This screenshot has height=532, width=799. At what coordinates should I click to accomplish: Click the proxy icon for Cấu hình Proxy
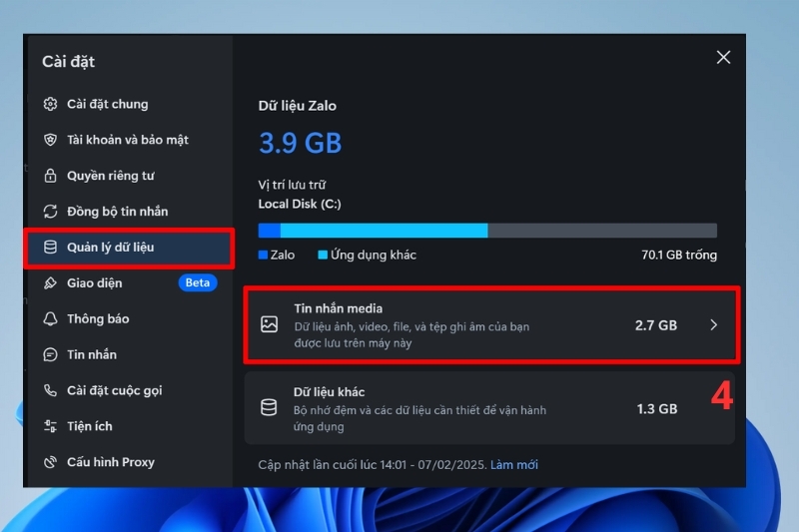point(50,462)
